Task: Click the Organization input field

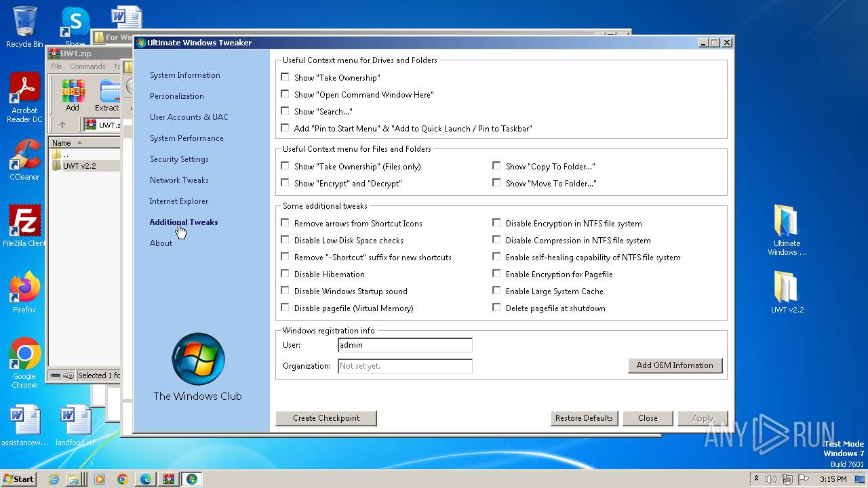Action: click(405, 366)
